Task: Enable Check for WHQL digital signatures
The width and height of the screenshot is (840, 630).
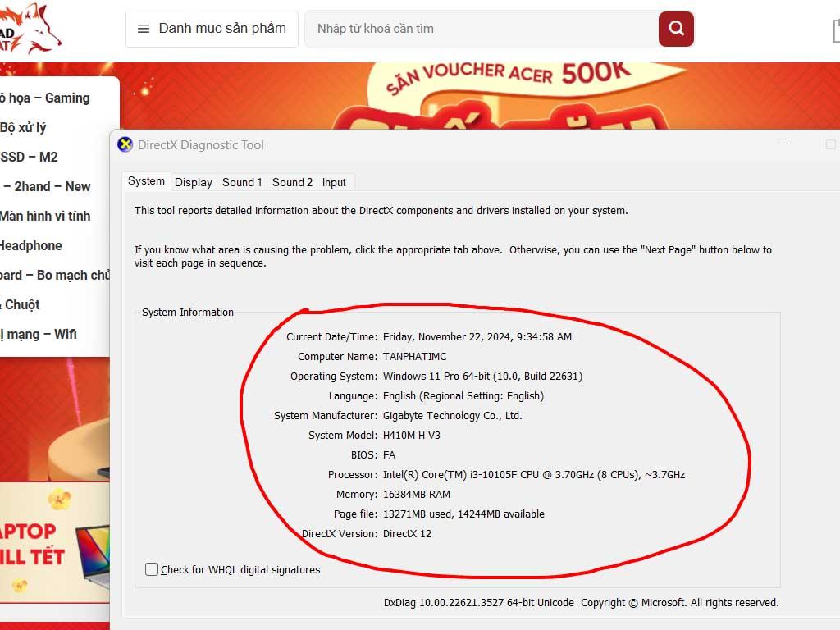Action: click(x=152, y=569)
